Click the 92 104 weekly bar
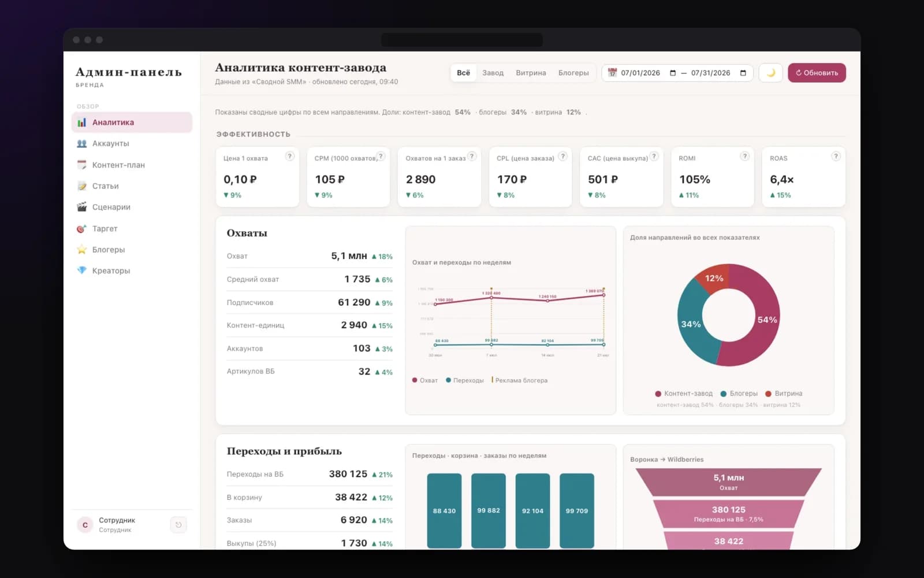Screen dimensions: 924x578 tap(532, 511)
